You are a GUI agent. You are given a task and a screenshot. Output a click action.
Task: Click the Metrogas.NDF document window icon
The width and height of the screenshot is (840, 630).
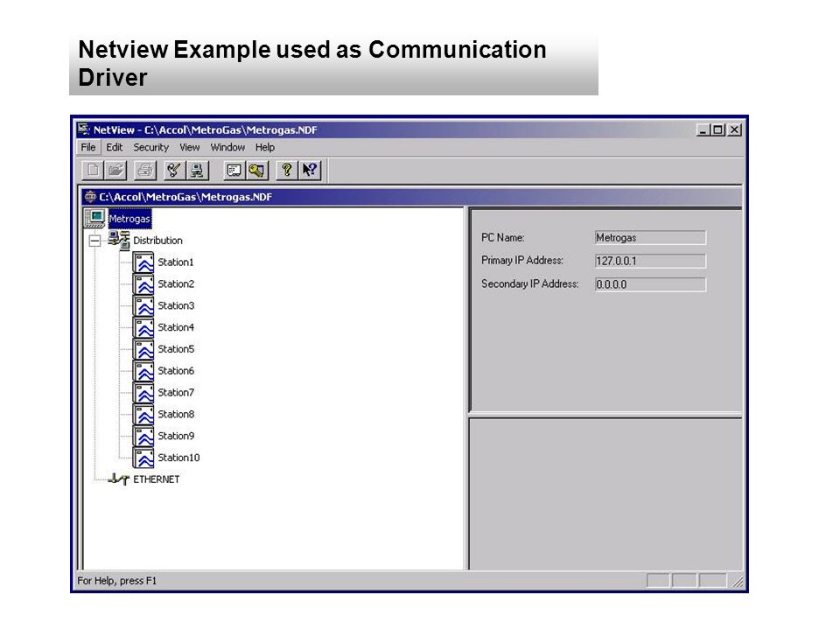click(x=90, y=197)
